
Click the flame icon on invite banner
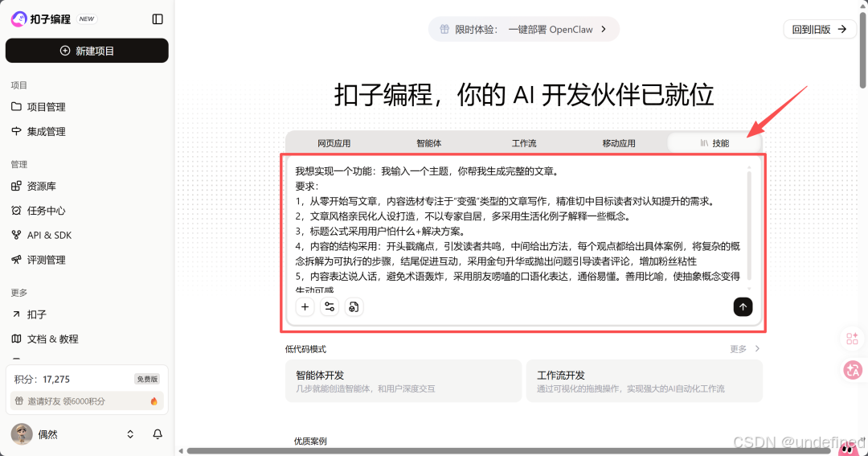tap(154, 401)
